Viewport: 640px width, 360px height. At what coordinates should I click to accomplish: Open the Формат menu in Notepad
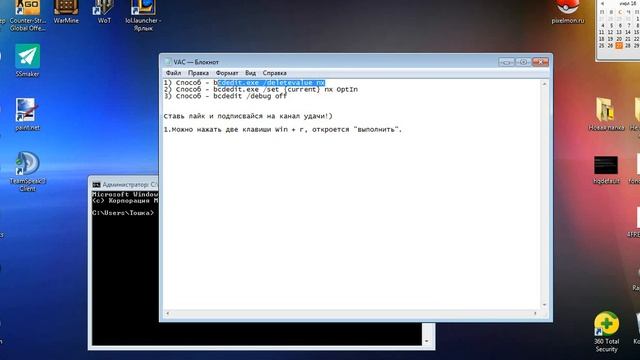coord(227,73)
